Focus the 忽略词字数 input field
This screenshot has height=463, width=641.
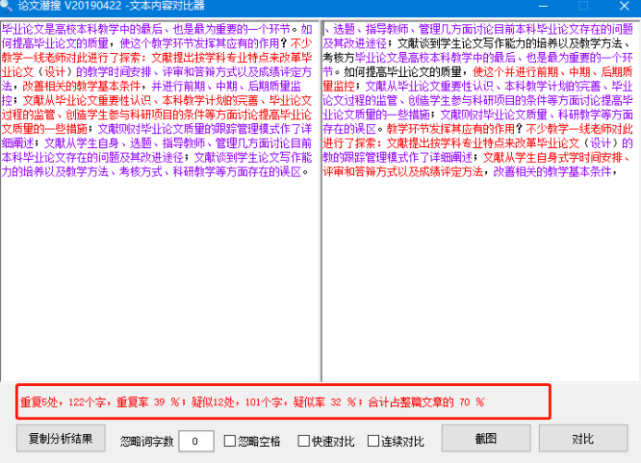(196, 441)
